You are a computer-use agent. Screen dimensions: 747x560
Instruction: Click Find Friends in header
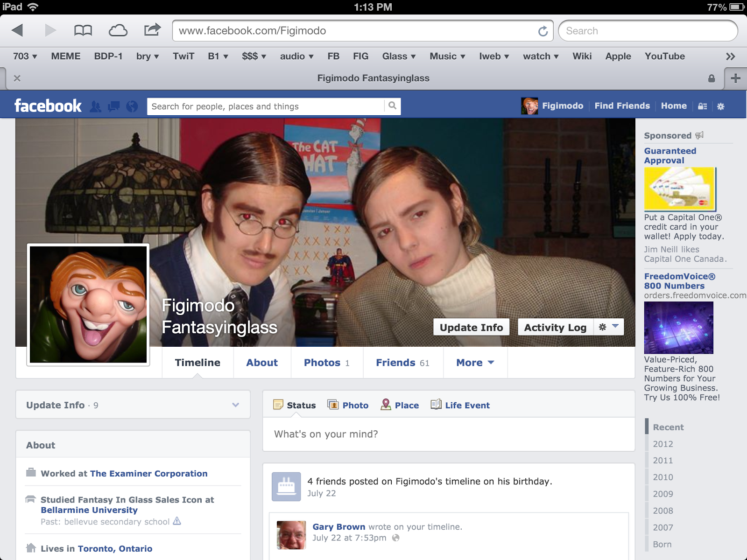click(x=622, y=106)
